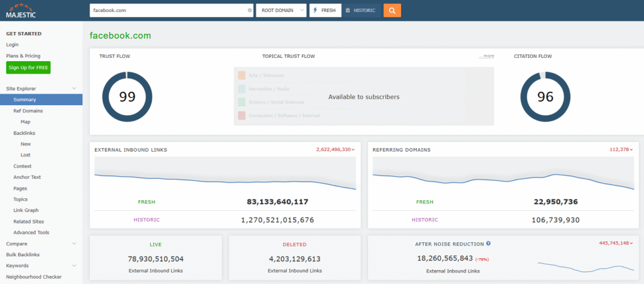Clear the facebook.com search field

pos(250,10)
